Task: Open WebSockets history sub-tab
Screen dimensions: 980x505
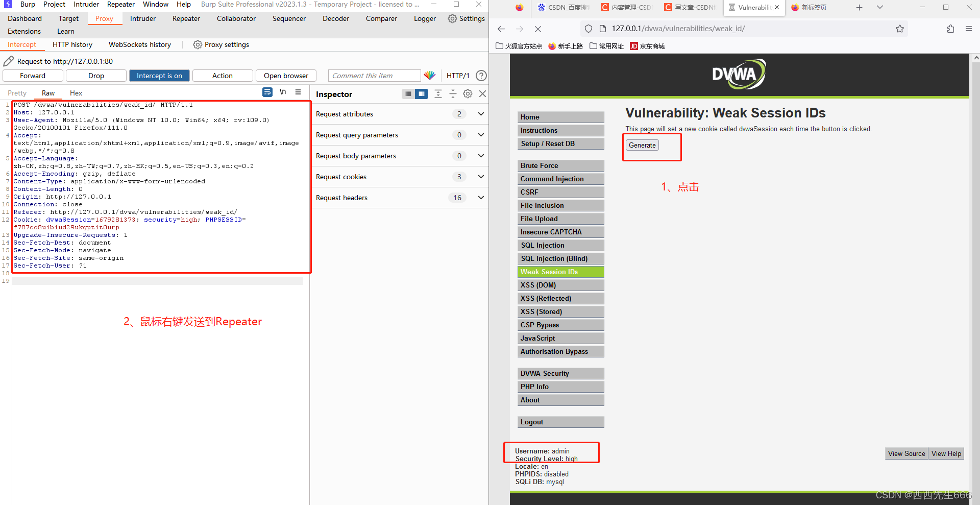Action: [x=140, y=45]
